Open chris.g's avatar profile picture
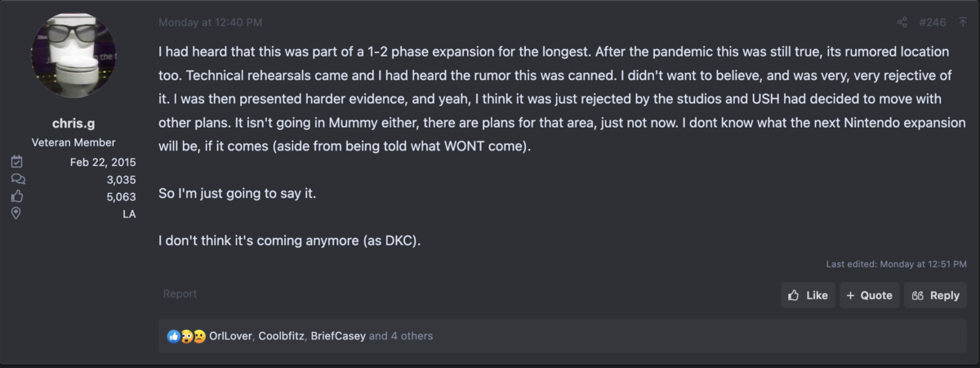The width and height of the screenshot is (980, 368). click(x=73, y=55)
